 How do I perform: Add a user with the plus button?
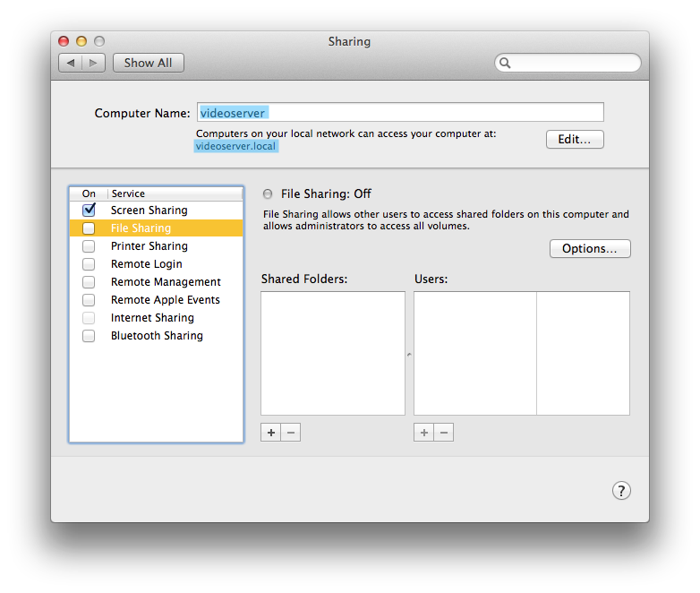[424, 432]
